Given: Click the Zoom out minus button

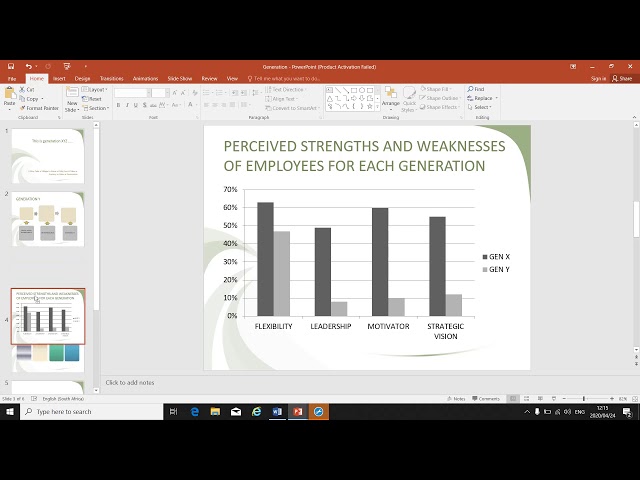Looking at the screenshot, I should pyautogui.click(x=564, y=398).
